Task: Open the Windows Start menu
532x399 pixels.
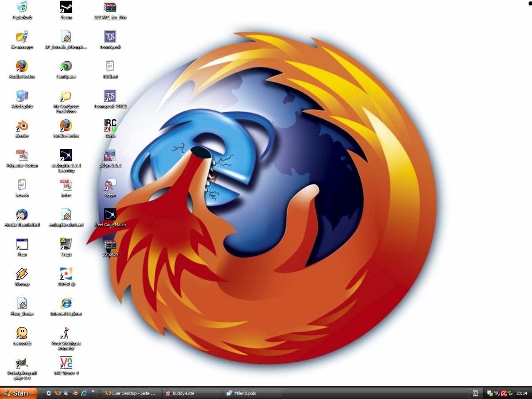Action: pos(18,393)
